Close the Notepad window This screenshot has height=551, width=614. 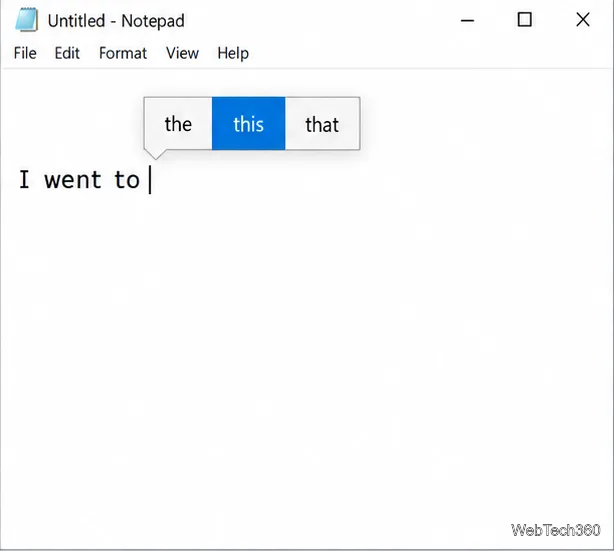[x=583, y=20]
